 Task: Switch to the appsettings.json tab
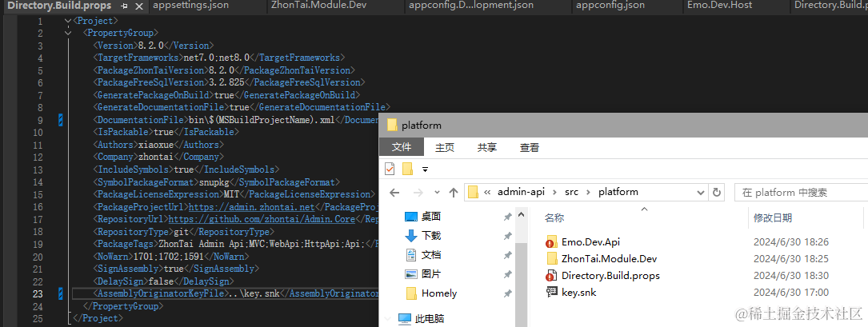pos(190,5)
